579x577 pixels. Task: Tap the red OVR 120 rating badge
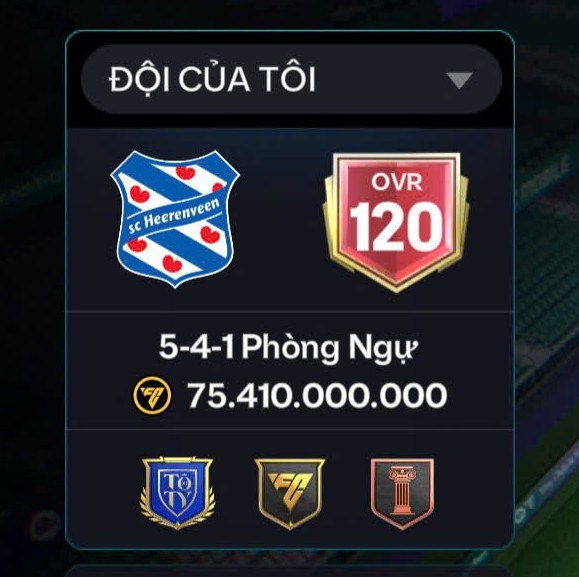pos(396,223)
